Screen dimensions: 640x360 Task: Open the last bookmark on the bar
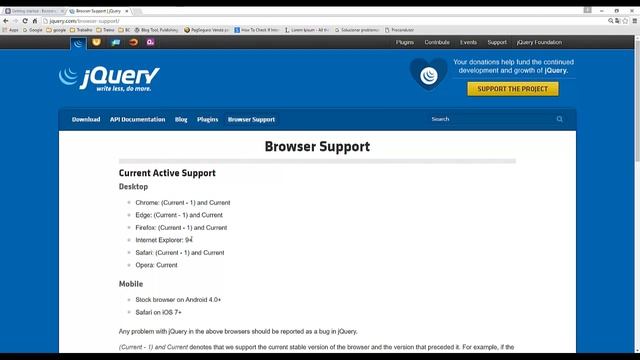[x=400, y=30]
